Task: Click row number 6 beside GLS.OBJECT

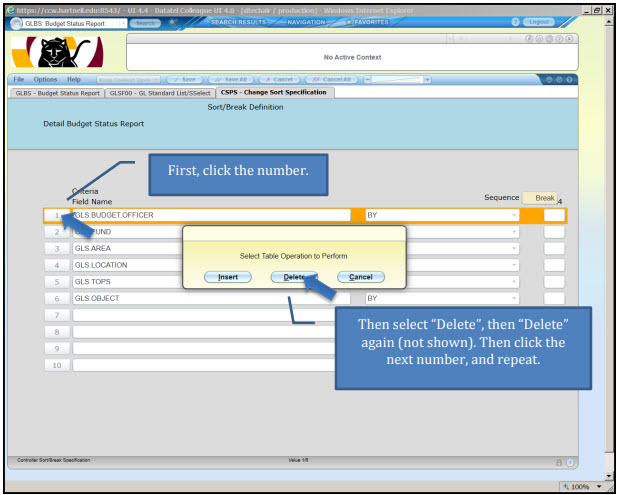Action: coord(57,298)
